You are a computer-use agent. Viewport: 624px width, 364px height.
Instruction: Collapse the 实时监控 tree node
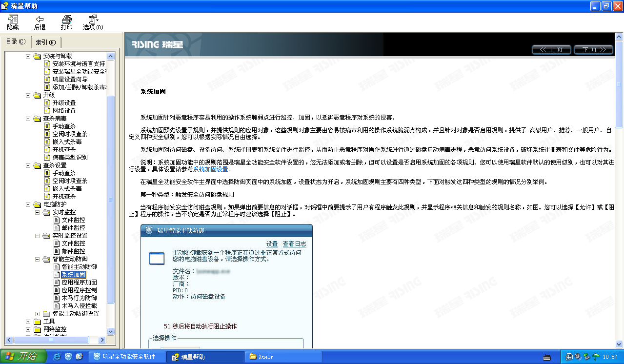[x=38, y=212]
